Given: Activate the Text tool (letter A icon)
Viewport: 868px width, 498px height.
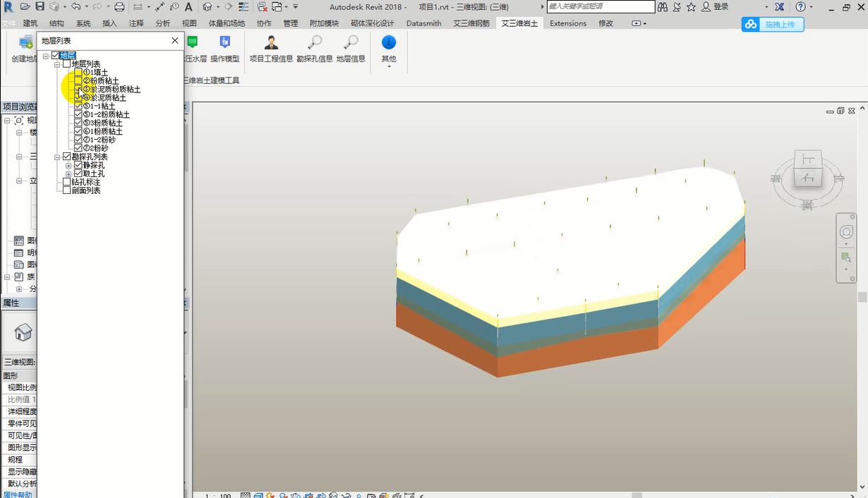Looking at the screenshot, I should (188, 6).
